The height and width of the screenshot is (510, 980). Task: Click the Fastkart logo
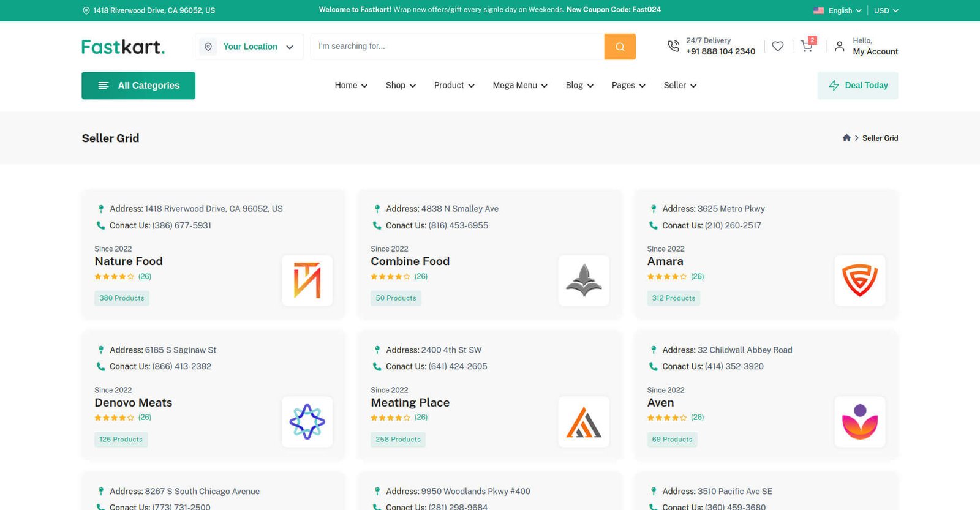123,47
